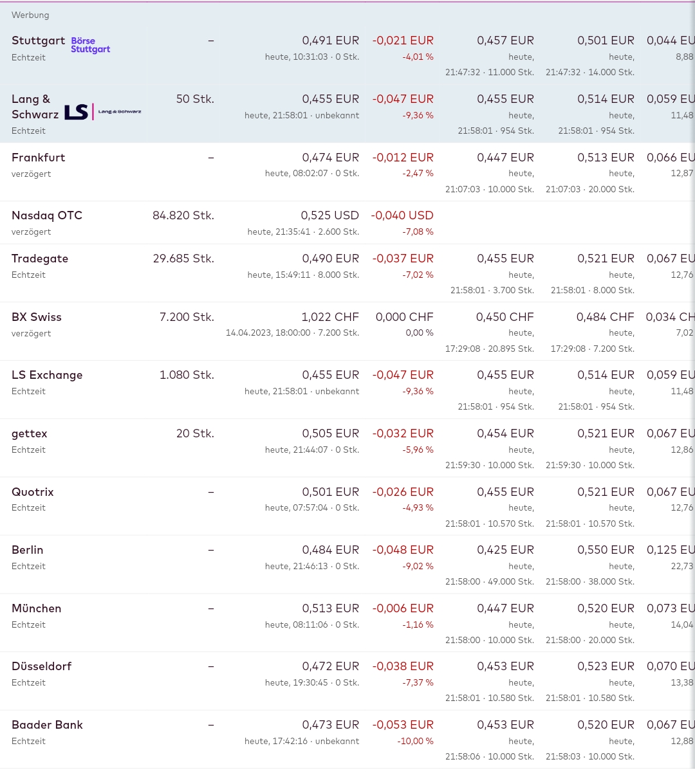This screenshot has height=784, width=695.
Task: Open the Quotrix exchange listing
Action: pyautogui.click(x=33, y=492)
